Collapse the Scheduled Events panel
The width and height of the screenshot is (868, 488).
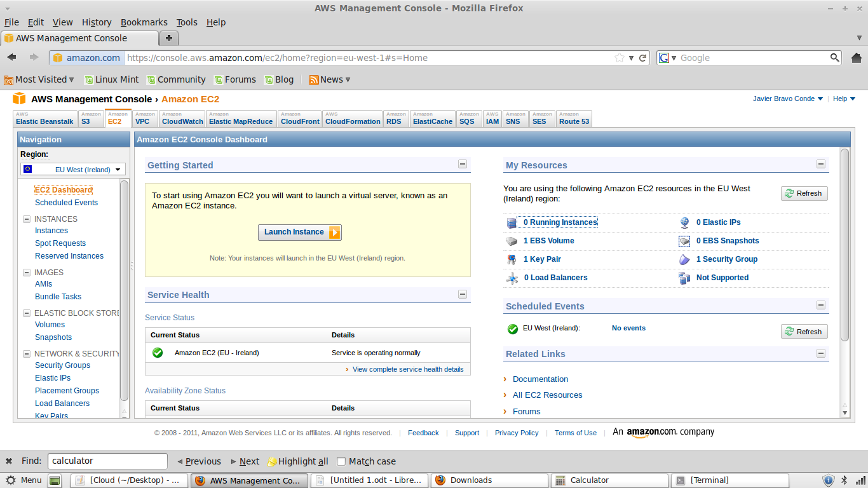tap(821, 305)
